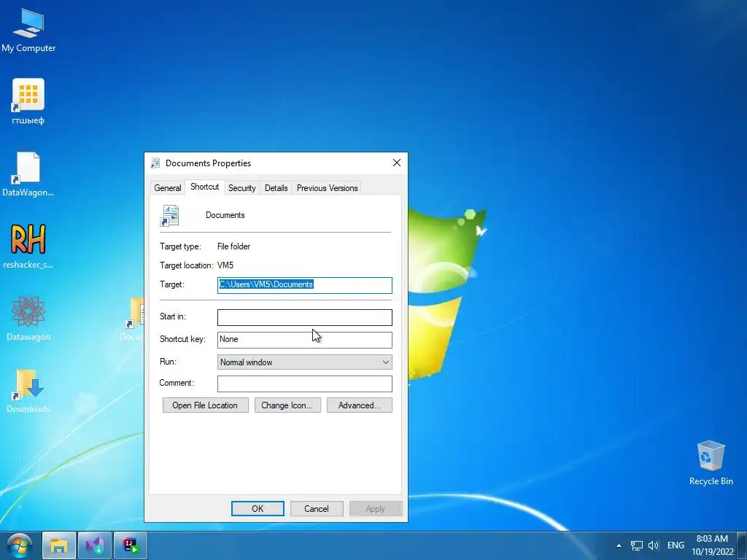747x560 pixels.
Task: Open the Details tab
Action: click(x=276, y=188)
